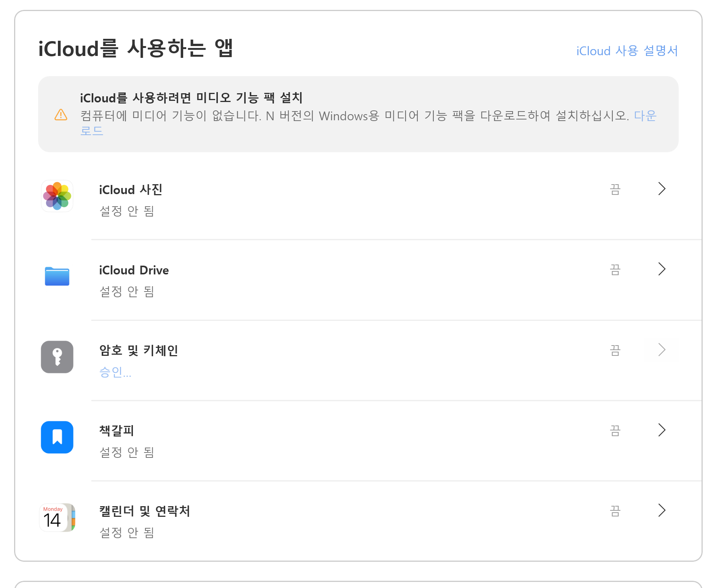The image size is (716, 588).
Task: Select the 책갈피 row title
Action: coord(117,431)
